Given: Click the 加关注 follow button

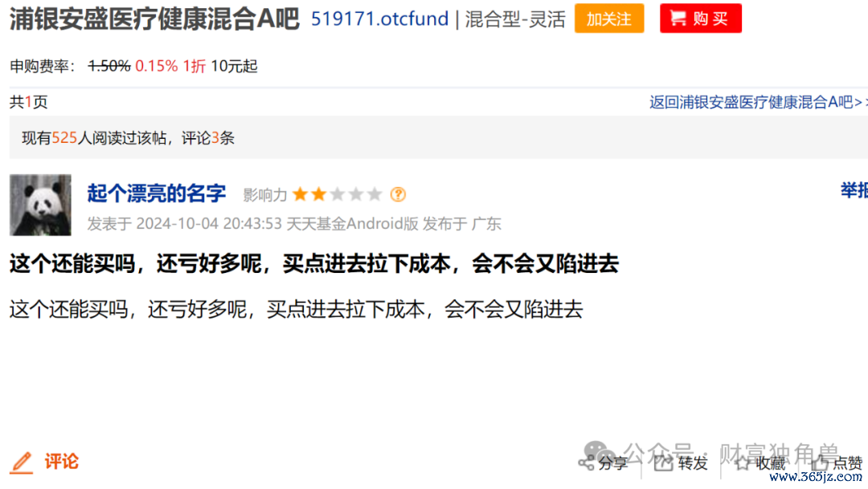Looking at the screenshot, I should click(x=609, y=18).
